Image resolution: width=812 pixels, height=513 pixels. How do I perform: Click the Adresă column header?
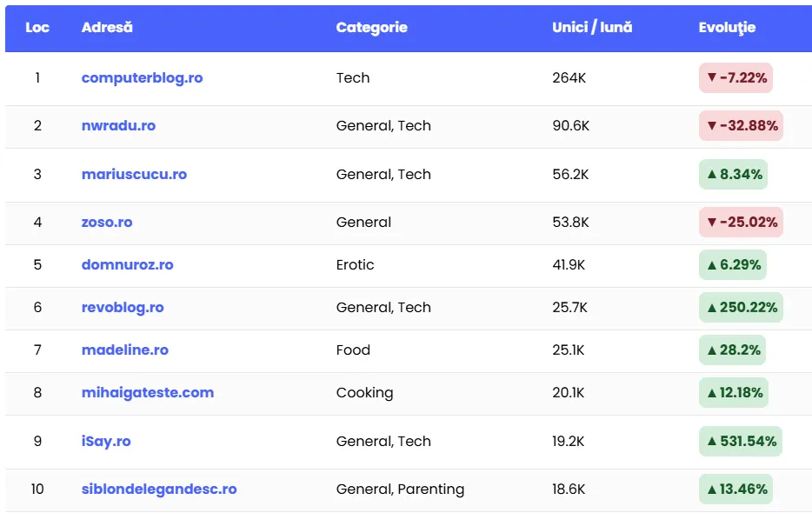tap(107, 27)
